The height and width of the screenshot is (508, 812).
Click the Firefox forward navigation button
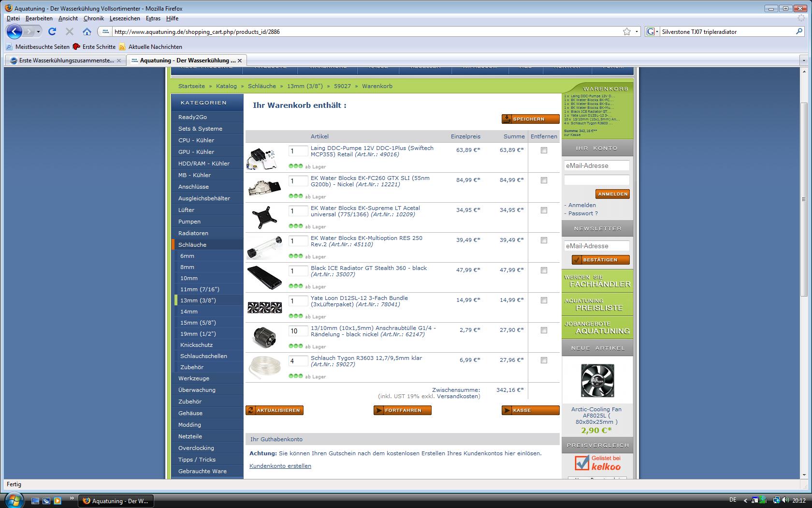point(29,31)
